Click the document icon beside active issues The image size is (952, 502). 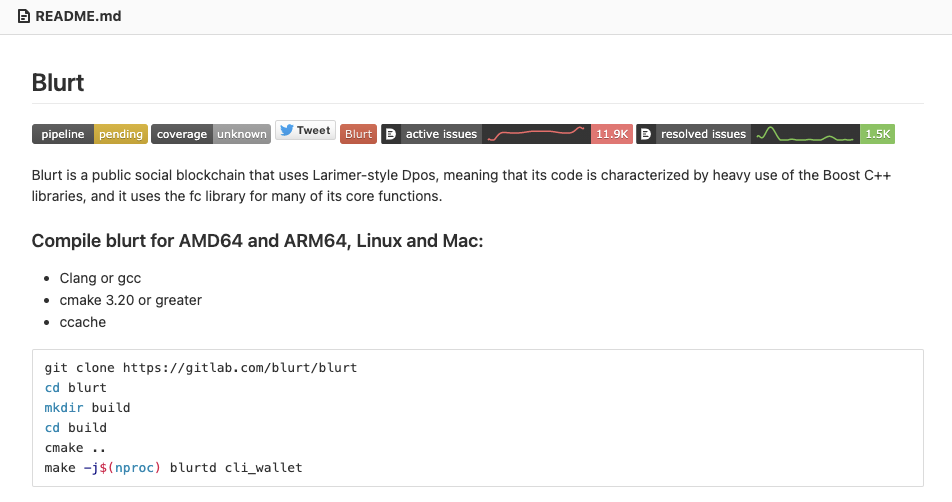point(391,134)
